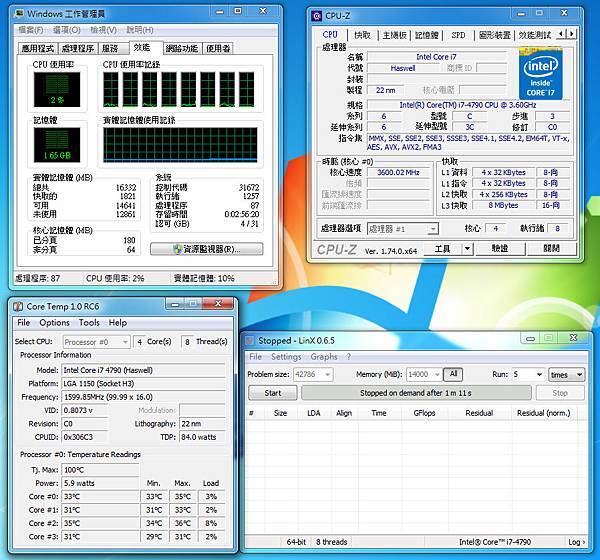Click the CPU-Z title bar app icon

pyautogui.click(x=317, y=16)
